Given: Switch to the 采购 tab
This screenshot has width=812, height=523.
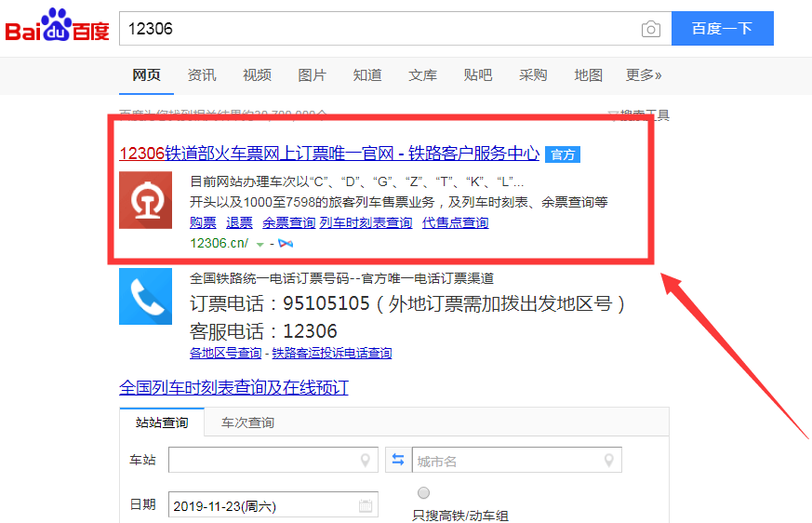Looking at the screenshot, I should (x=533, y=75).
